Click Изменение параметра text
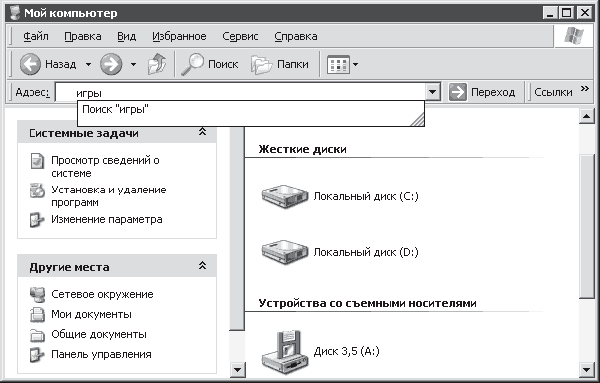Screen dimensions: 600x383 point(107,220)
